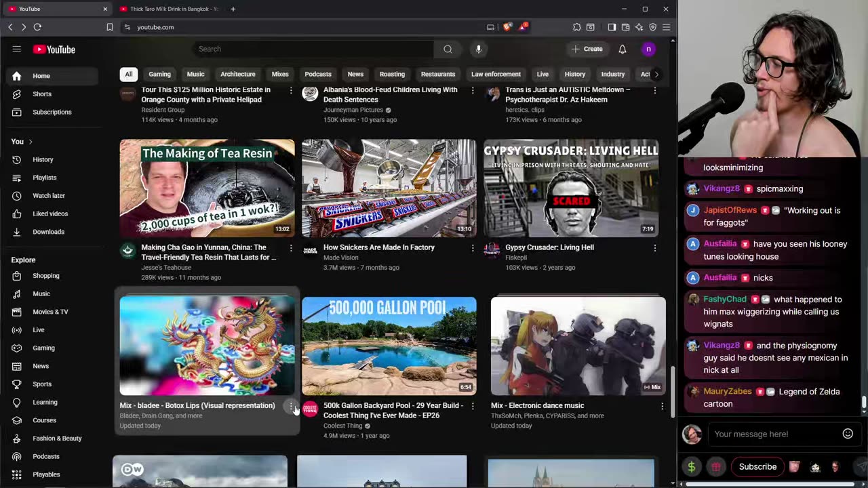Click the Create button

click(x=587, y=49)
